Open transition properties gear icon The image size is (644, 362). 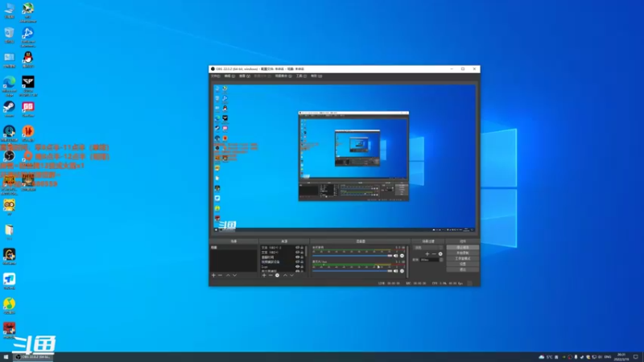[440, 254]
